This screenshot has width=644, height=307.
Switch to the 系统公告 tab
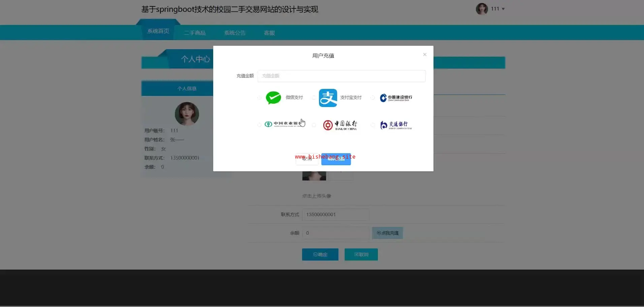coord(235,33)
